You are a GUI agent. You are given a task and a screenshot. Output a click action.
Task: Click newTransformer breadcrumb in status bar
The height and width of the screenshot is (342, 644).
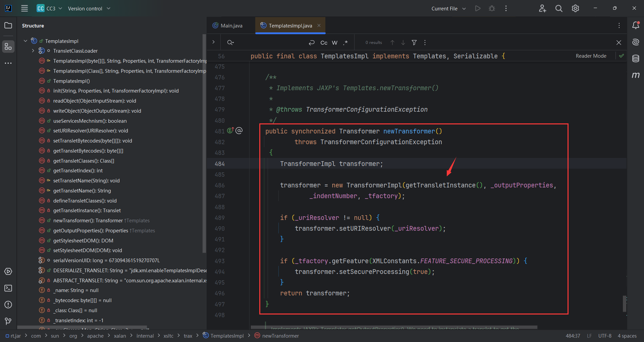(277, 336)
